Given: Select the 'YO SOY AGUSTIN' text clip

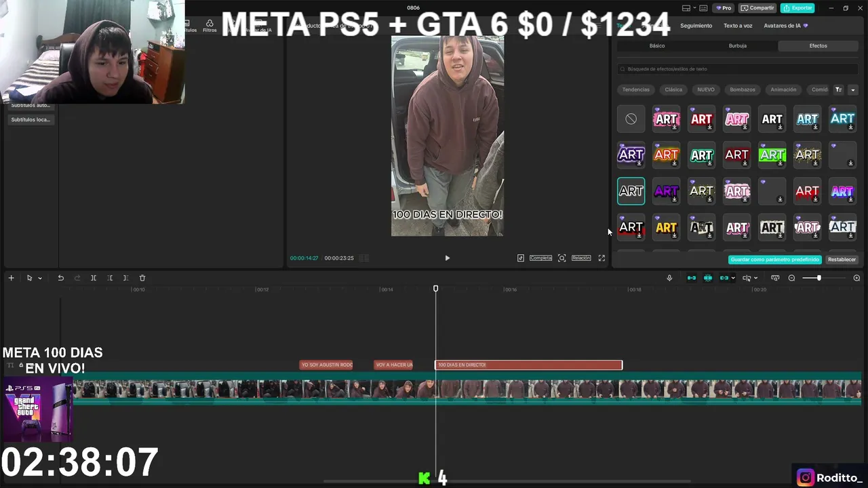Looking at the screenshot, I should point(326,365).
